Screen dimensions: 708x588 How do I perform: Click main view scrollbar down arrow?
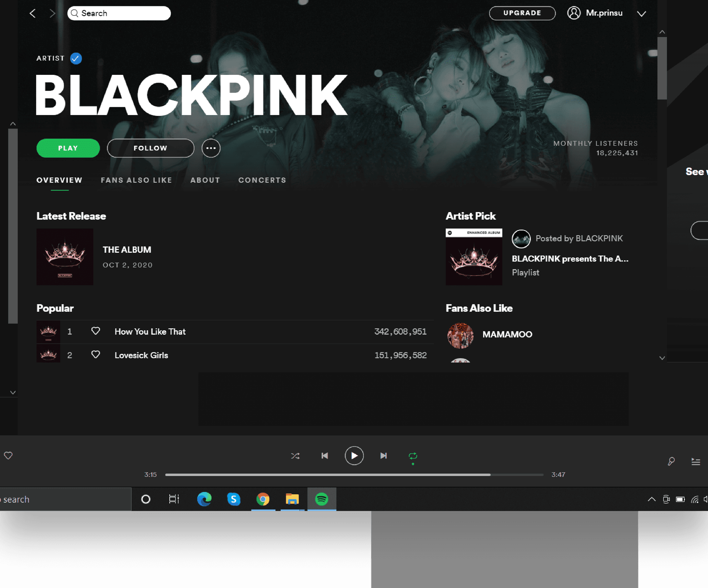[662, 358]
